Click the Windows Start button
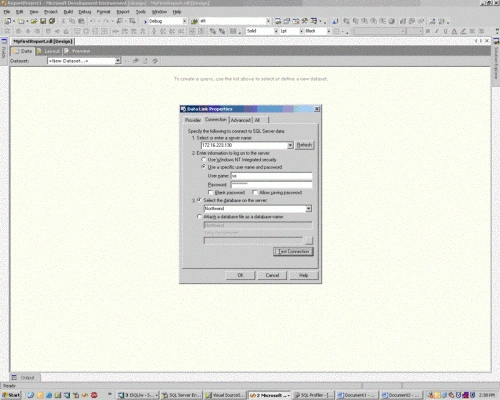The image size is (500, 400). 11,395
